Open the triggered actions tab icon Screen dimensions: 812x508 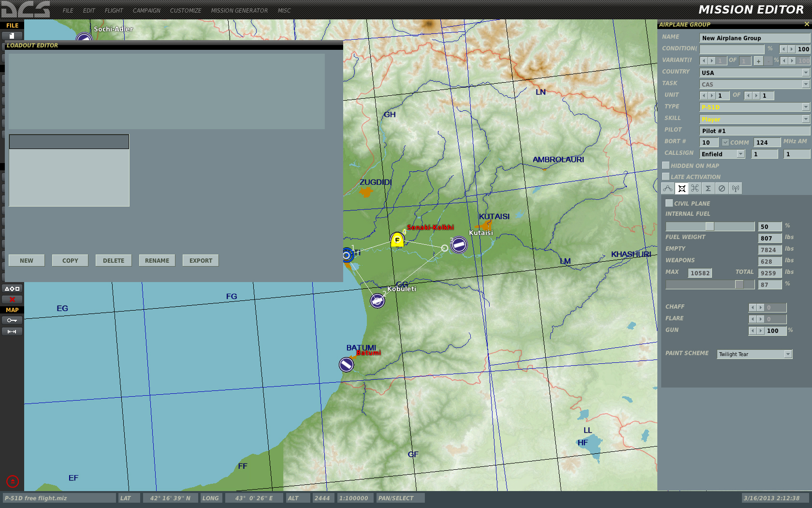tap(695, 189)
